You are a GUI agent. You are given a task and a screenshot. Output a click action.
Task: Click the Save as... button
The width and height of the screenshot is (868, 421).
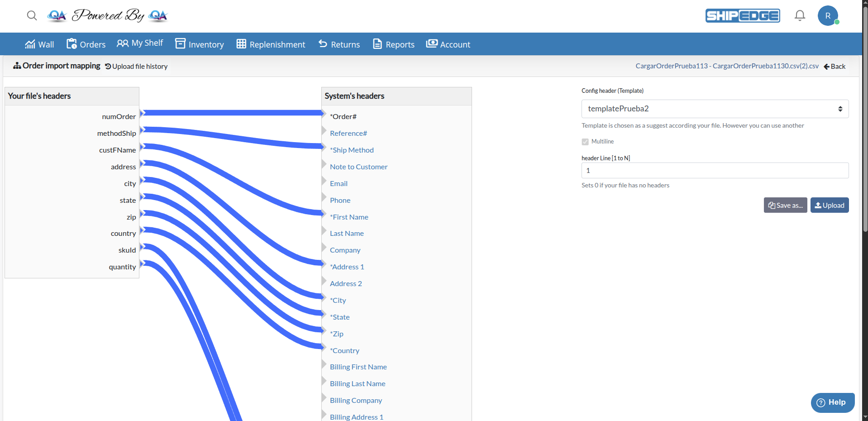pos(785,205)
